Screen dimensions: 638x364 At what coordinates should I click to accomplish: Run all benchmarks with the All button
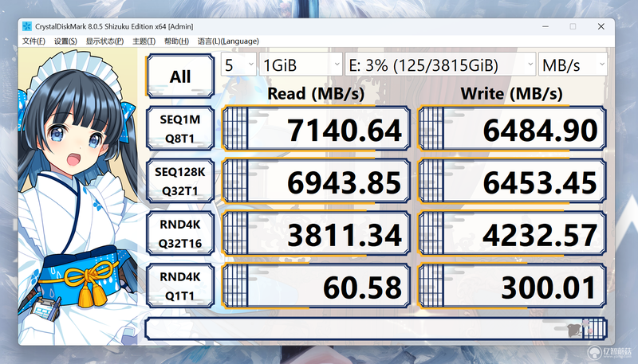[x=180, y=76]
